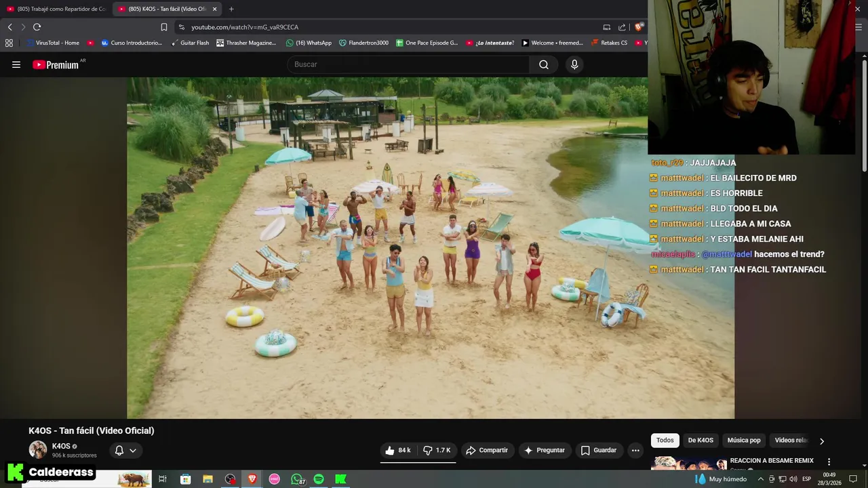Open the Thrasher Magazine bookmark
This screenshot has width=868, height=488.
point(246,43)
